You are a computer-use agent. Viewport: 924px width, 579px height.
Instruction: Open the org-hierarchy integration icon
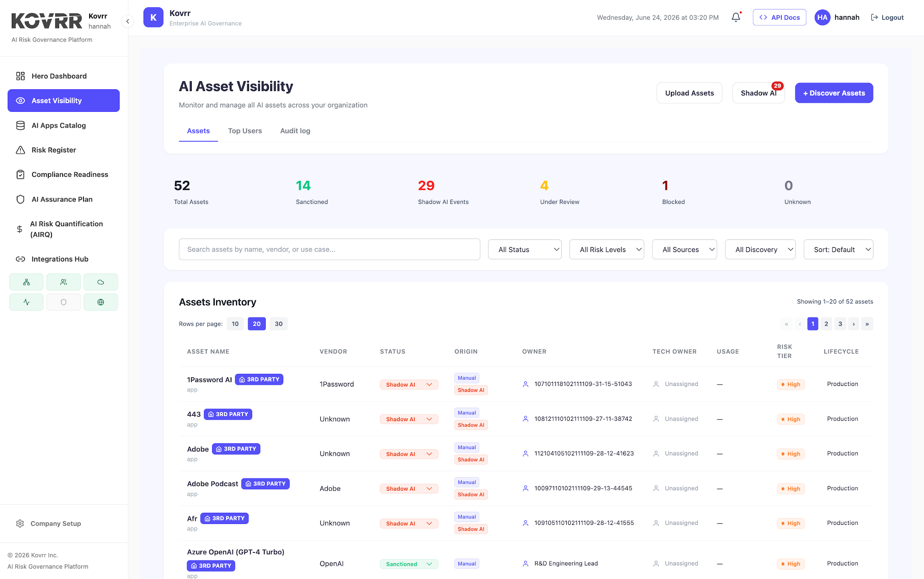click(27, 282)
